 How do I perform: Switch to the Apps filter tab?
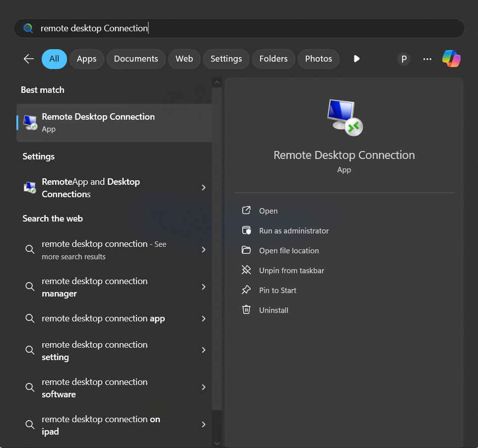pyautogui.click(x=86, y=59)
